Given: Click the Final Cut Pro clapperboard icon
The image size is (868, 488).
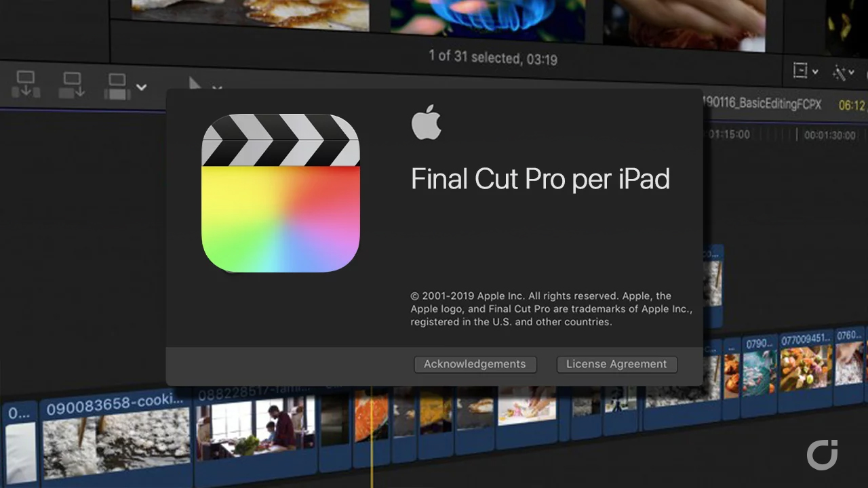Looking at the screenshot, I should click(x=281, y=193).
